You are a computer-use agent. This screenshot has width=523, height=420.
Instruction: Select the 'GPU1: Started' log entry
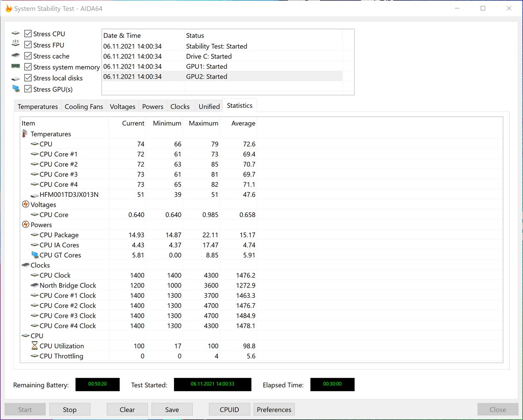click(222, 66)
